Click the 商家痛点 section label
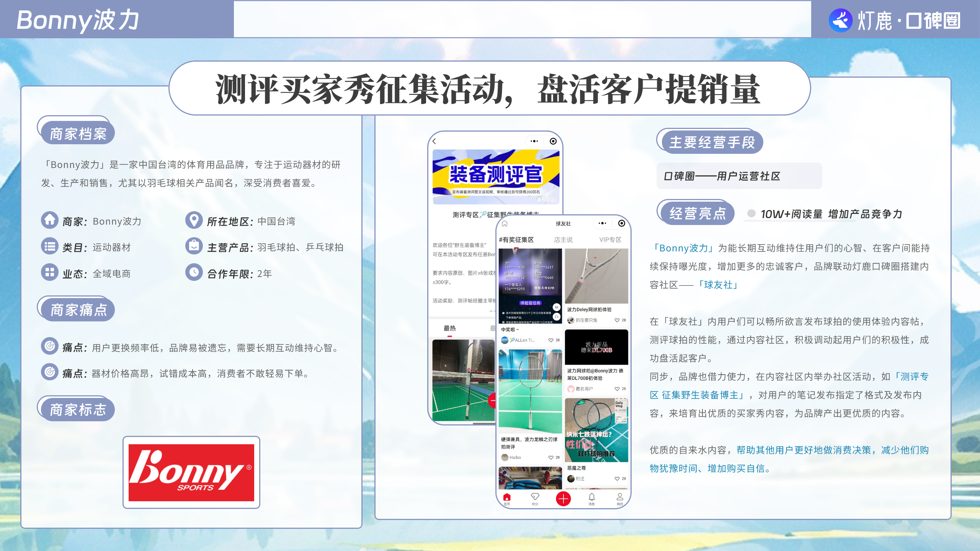The height and width of the screenshot is (551, 980). tap(78, 310)
